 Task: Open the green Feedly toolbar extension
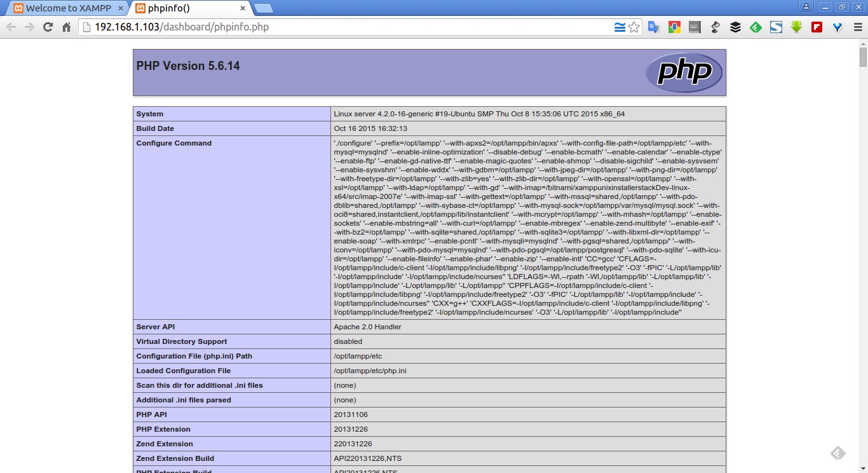tap(756, 27)
